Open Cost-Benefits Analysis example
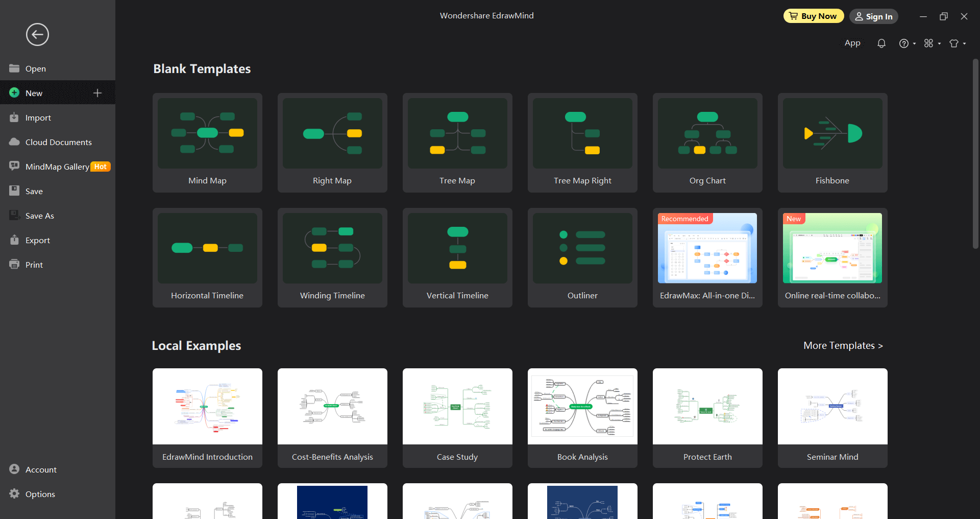This screenshot has height=519, width=980. [x=332, y=418]
